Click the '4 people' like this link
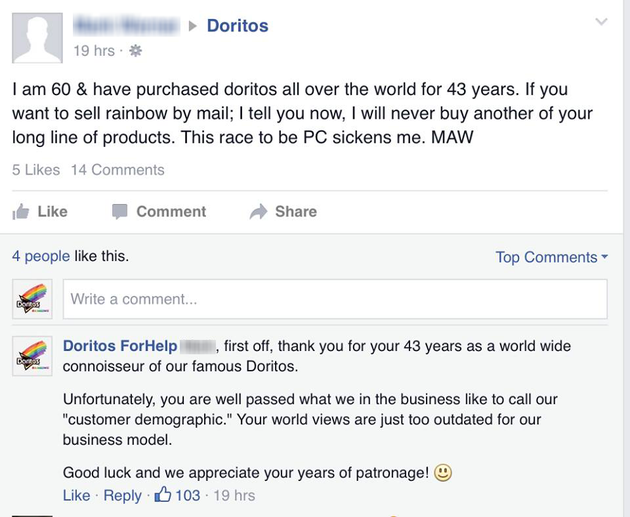The width and height of the screenshot is (630, 517). [41, 256]
